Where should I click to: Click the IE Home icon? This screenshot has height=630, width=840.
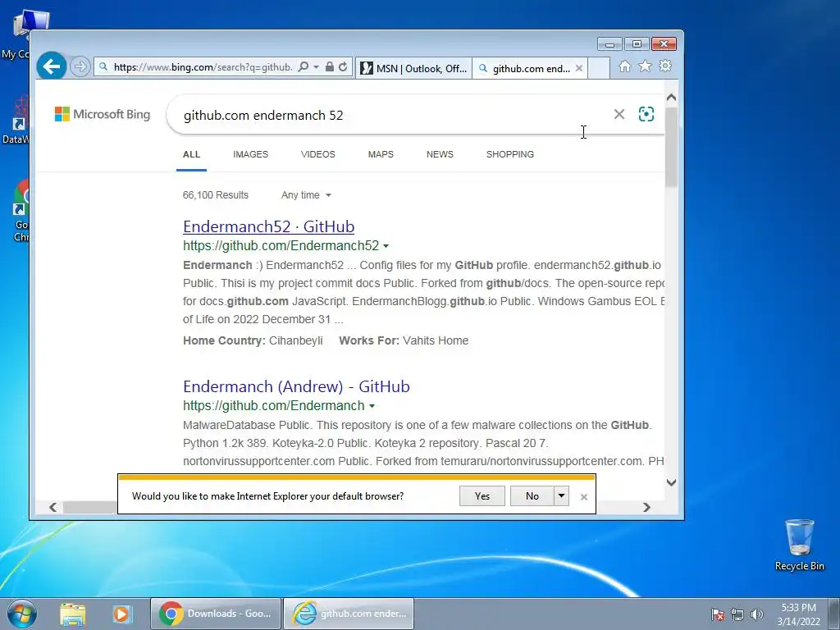pyautogui.click(x=624, y=66)
